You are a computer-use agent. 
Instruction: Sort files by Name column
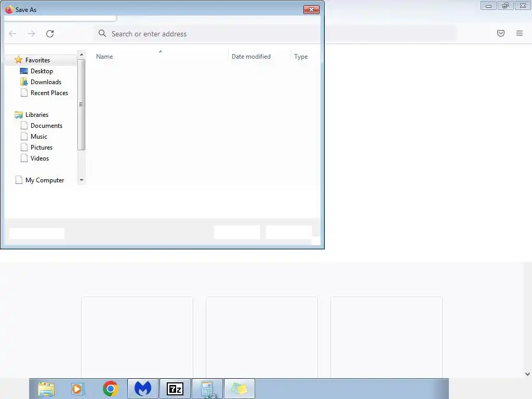click(104, 56)
